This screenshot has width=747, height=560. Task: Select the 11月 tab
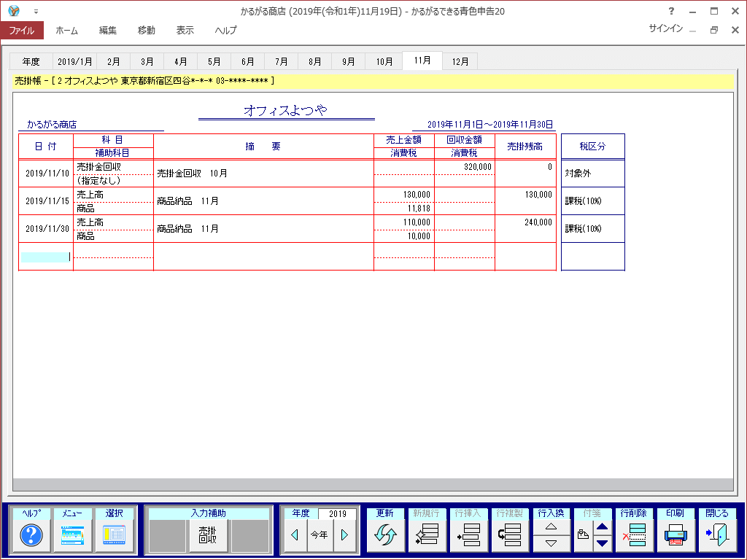coord(422,61)
